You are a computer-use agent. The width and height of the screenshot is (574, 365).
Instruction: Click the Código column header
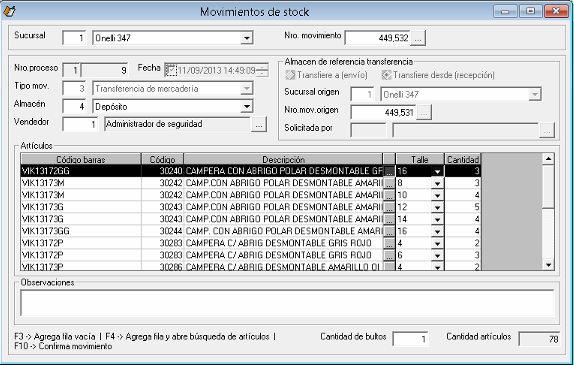point(162,159)
